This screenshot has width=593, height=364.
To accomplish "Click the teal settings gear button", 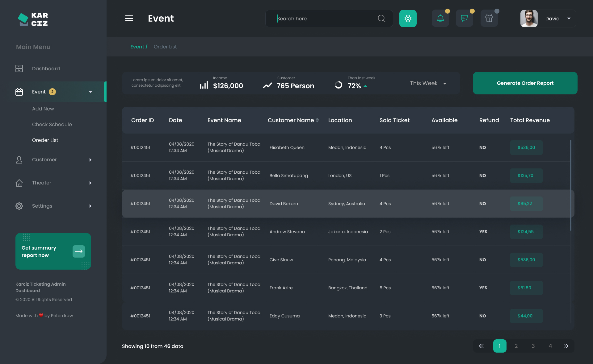I will click(408, 19).
